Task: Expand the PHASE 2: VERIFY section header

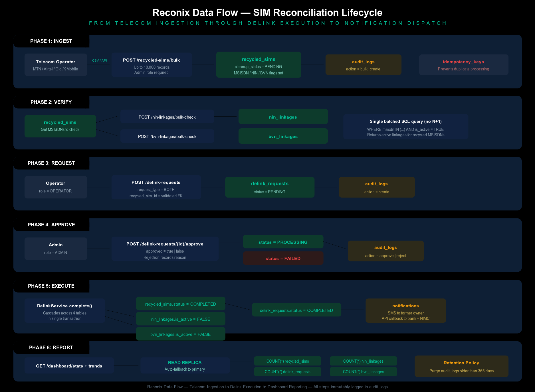Action: coord(51,102)
